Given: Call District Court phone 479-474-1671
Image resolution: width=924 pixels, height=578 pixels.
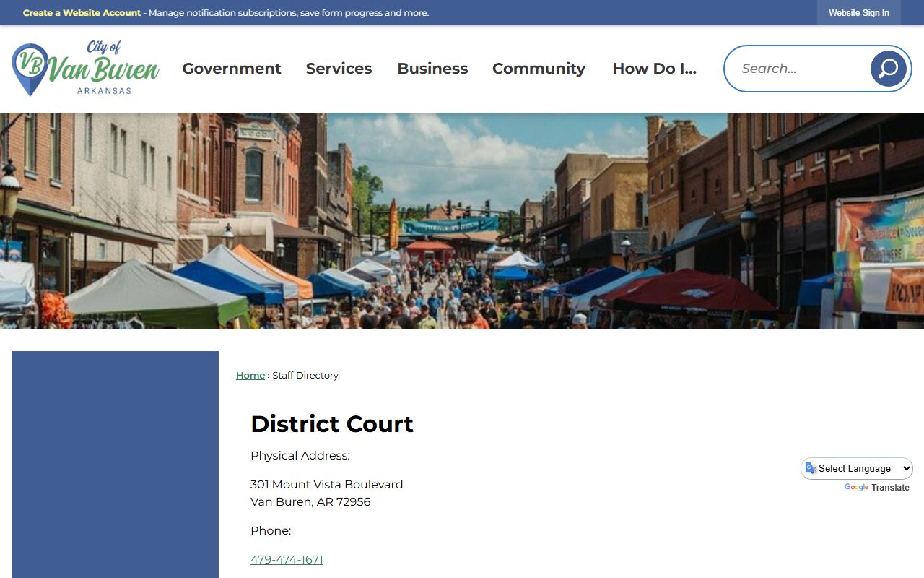Looking at the screenshot, I should 287,560.
